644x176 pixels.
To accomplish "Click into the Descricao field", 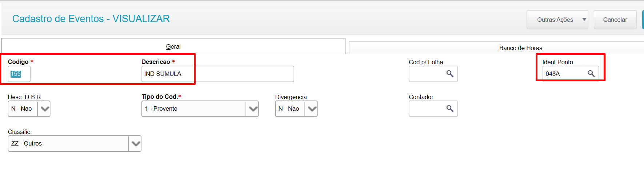I will click(x=217, y=74).
